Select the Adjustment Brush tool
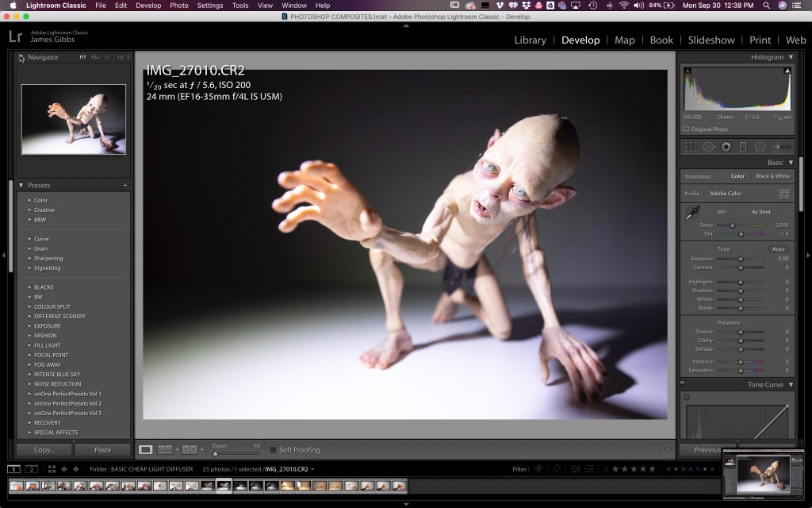Viewport: 812px width, 508px height. (x=782, y=147)
